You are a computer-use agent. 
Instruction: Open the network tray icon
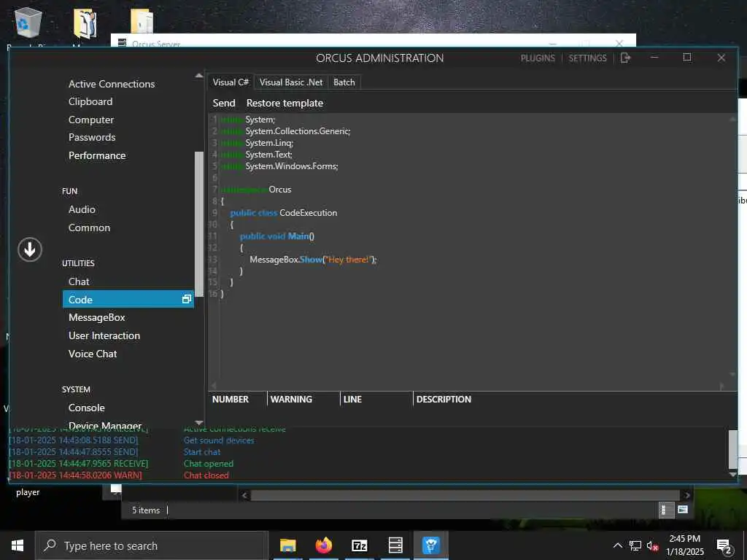pos(635,545)
